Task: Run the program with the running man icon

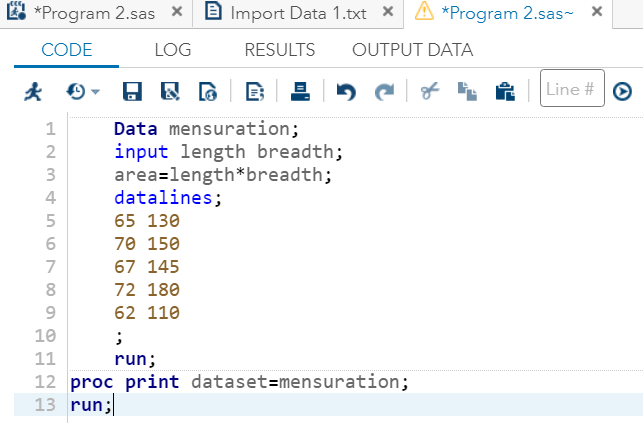Action: click(x=33, y=91)
